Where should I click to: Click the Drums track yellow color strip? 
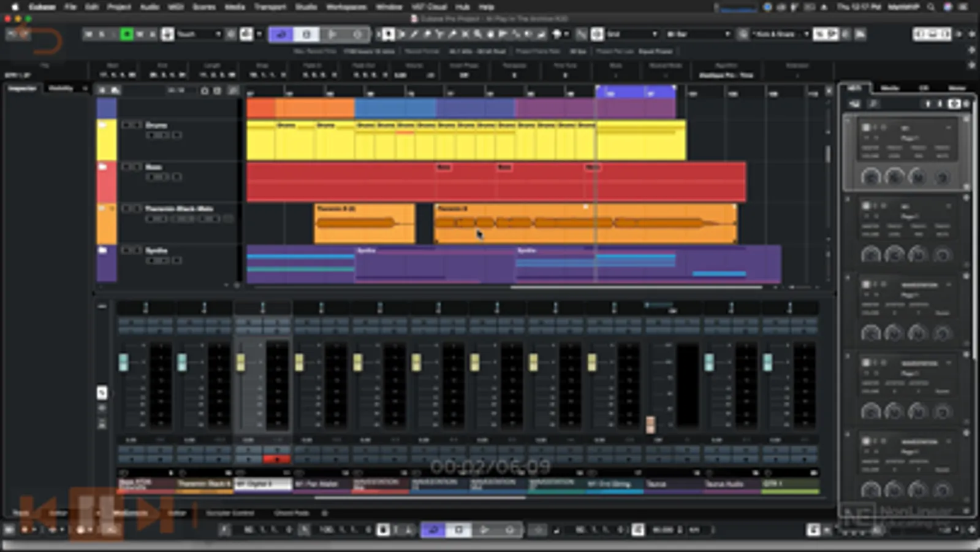point(107,140)
